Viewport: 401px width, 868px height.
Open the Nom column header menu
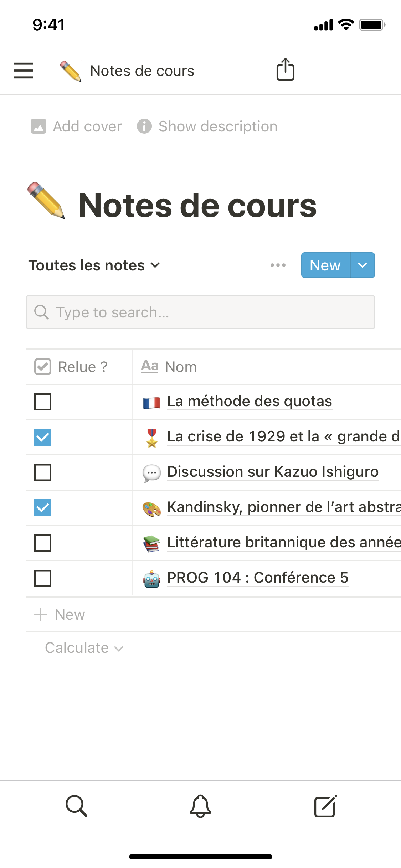(x=181, y=367)
